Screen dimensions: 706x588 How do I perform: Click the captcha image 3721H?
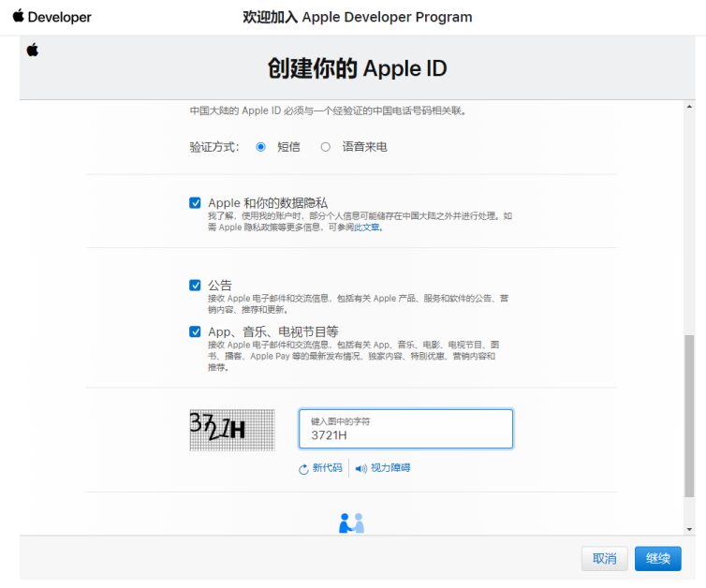(x=232, y=430)
